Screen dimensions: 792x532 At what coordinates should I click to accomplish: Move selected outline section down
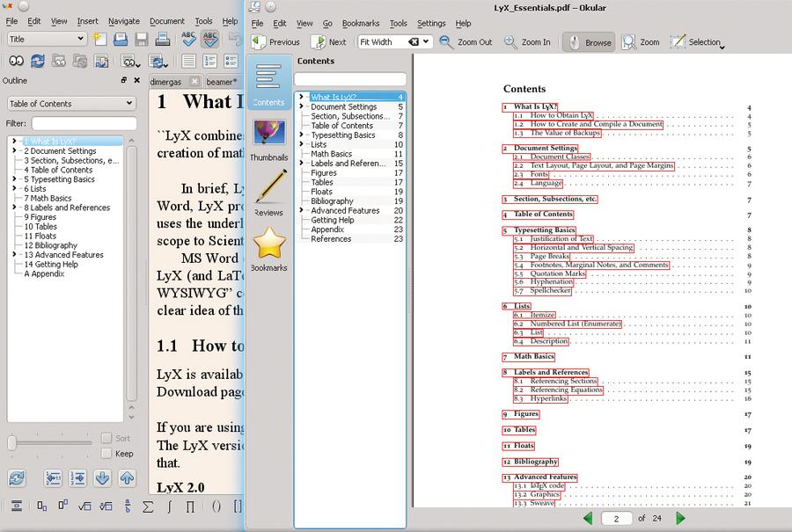click(102, 477)
